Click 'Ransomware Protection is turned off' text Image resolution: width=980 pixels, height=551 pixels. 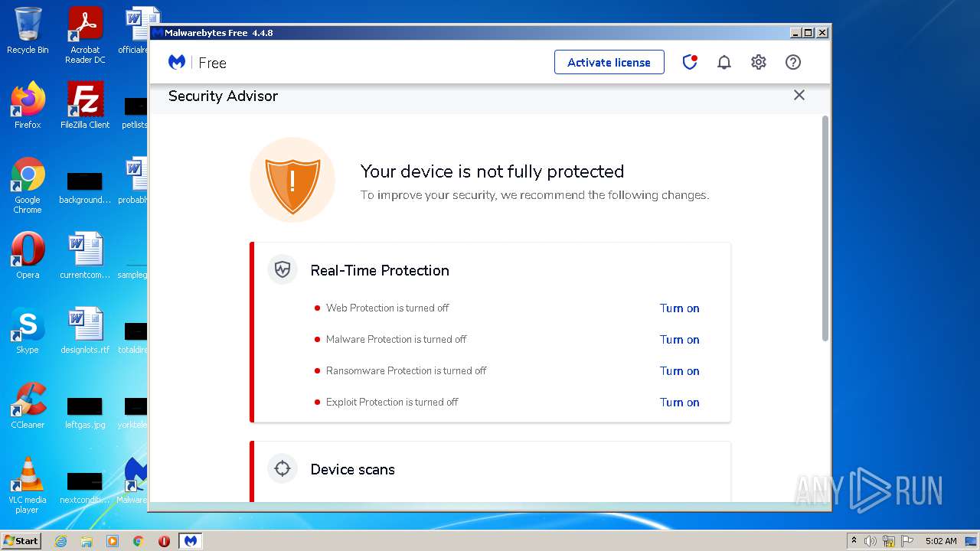coord(407,370)
